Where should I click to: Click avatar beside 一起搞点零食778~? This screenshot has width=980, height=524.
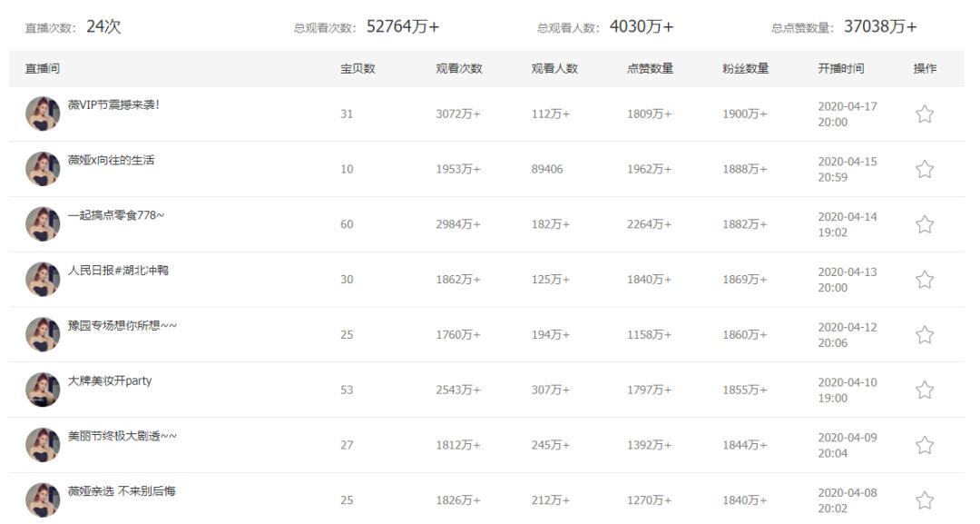click(43, 223)
